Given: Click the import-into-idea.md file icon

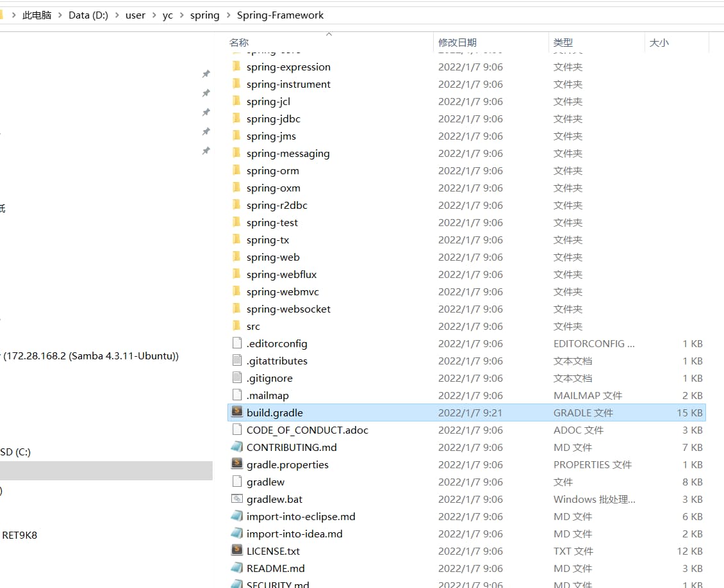Looking at the screenshot, I should click(237, 533).
